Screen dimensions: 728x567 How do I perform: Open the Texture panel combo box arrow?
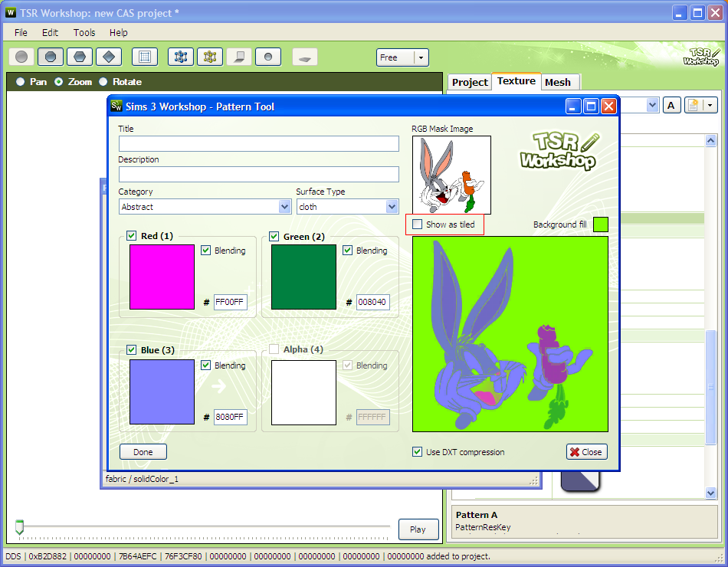[x=652, y=105]
